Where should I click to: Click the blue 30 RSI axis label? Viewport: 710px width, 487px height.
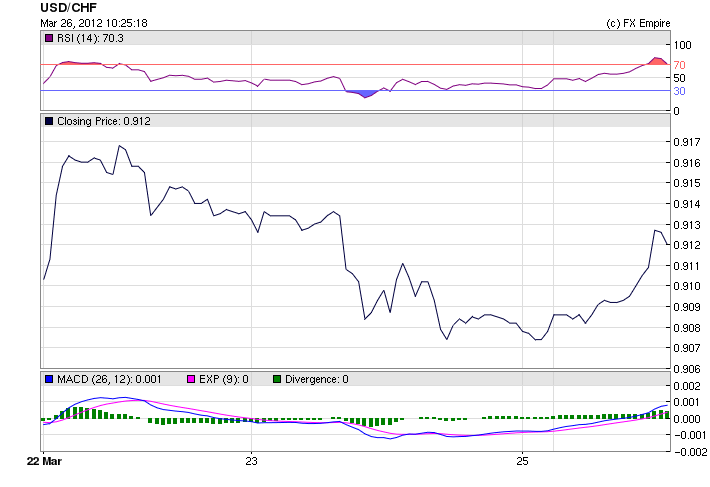click(x=679, y=91)
